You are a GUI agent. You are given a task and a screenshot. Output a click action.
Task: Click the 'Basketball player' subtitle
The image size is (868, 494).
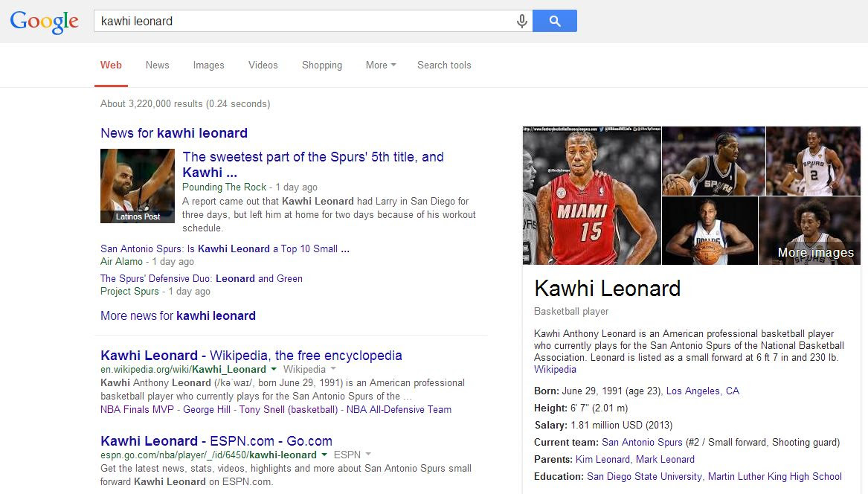point(570,311)
